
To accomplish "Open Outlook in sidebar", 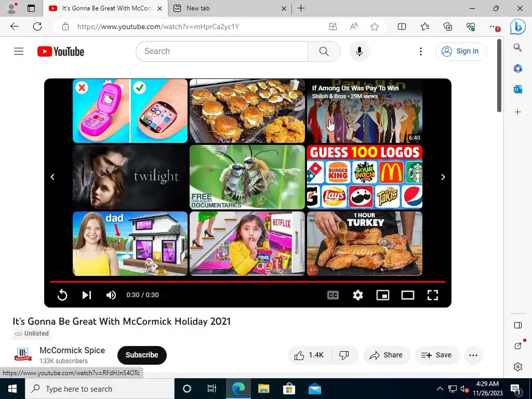I will point(517,89).
